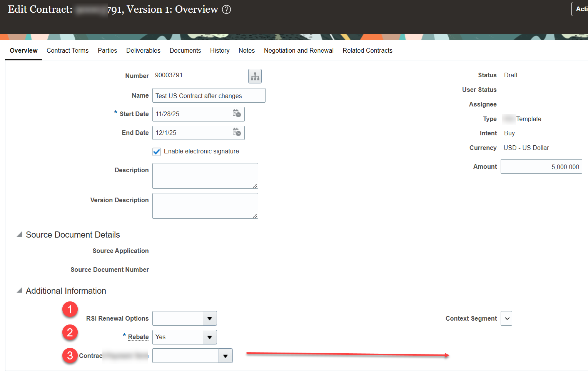The image size is (588, 371).
Task: Click the Actions button at top right
Action: coord(580,9)
